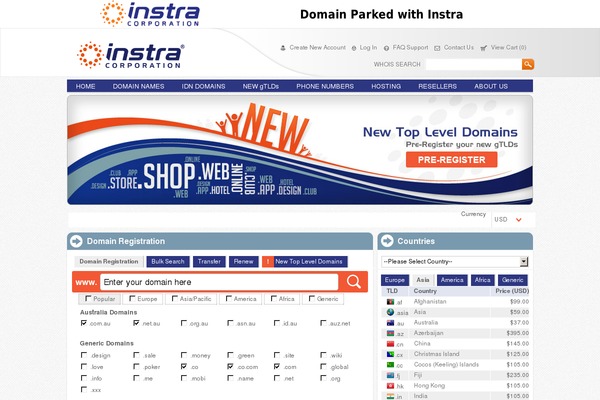Click the orange WHOIS search magnifier icon

tap(528, 64)
